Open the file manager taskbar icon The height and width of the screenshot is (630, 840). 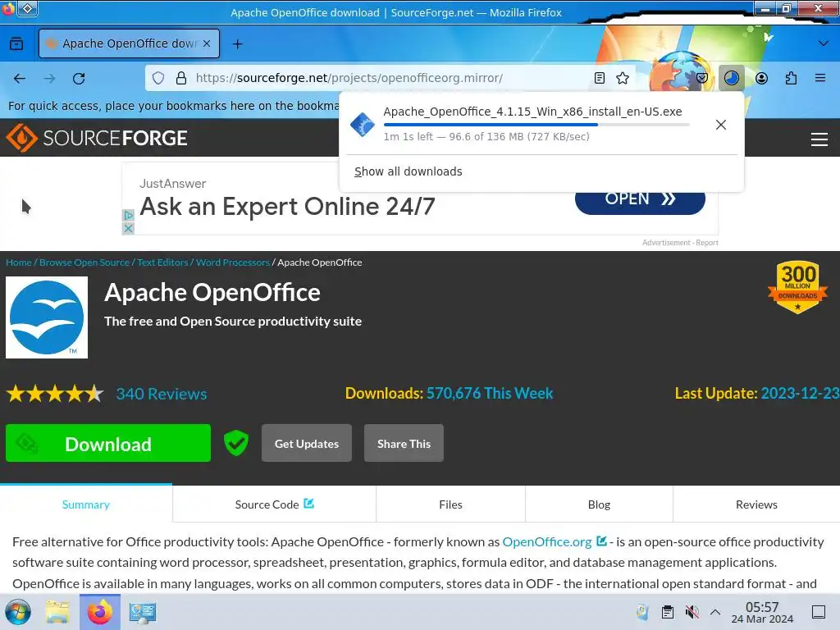point(57,612)
